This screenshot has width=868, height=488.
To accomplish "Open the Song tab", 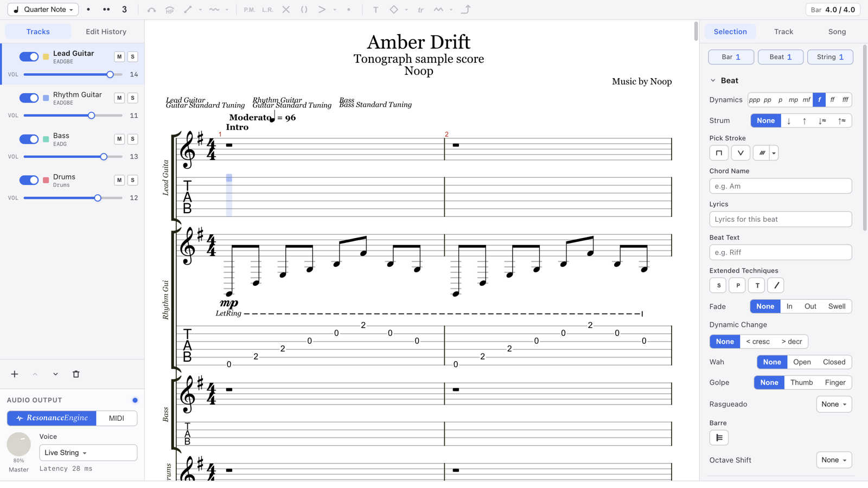I will pos(837,31).
